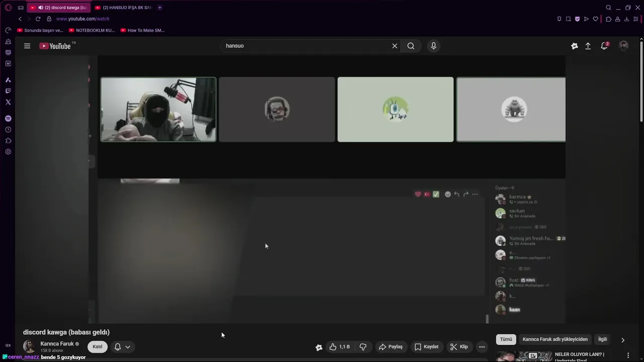Add page to bookmarks heart icon
Viewport: 644px width, 362px height.
pyautogui.click(x=596, y=19)
